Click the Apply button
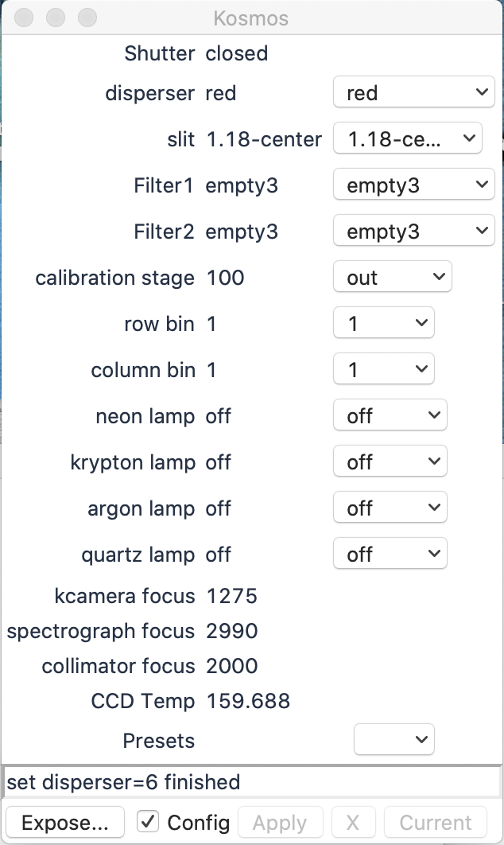Screen dimensions: 504x845 [280, 823]
